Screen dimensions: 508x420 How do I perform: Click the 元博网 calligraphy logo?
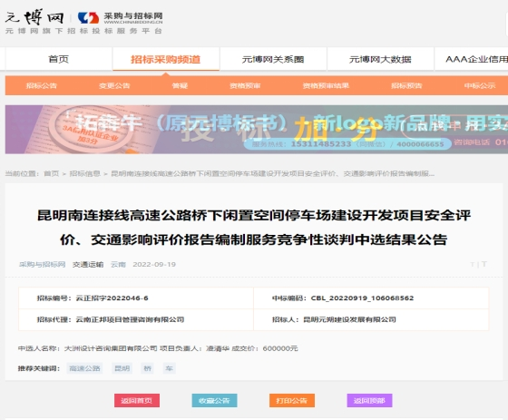[34, 17]
